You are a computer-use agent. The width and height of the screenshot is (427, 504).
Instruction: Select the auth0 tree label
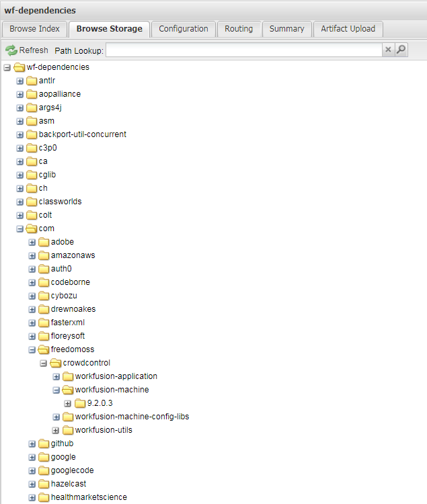[61, 269]
